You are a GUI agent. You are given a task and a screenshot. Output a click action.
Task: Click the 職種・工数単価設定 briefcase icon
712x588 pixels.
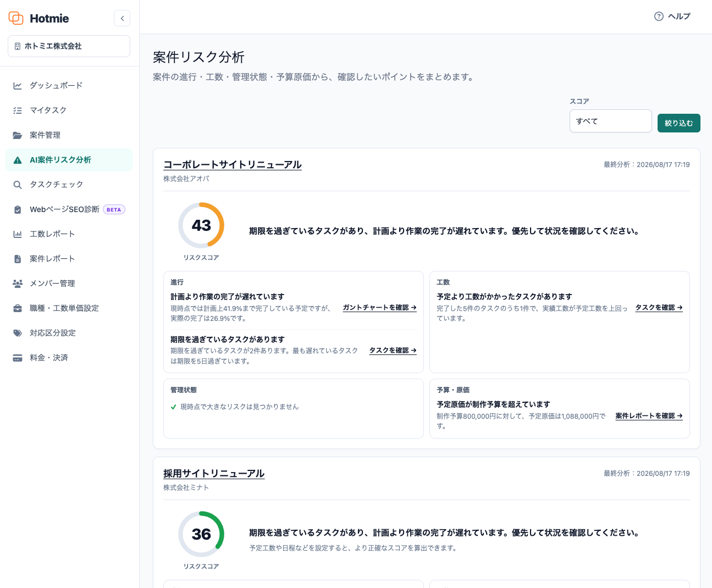18,308
